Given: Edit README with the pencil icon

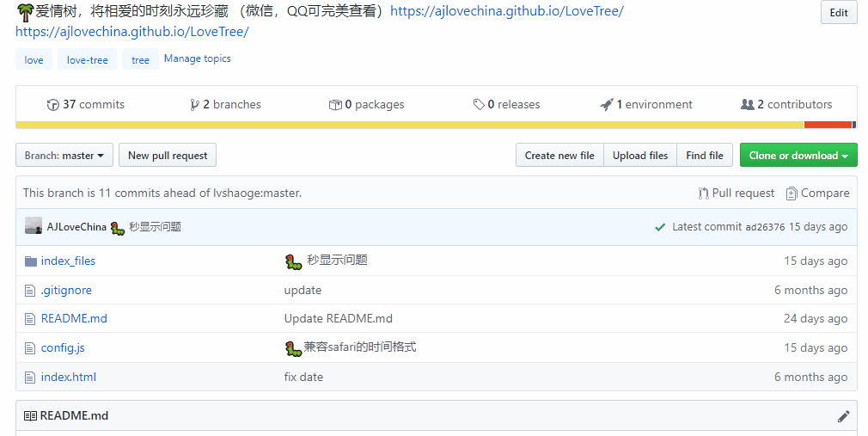Looking at the screenshot, I should click(843, 416).
